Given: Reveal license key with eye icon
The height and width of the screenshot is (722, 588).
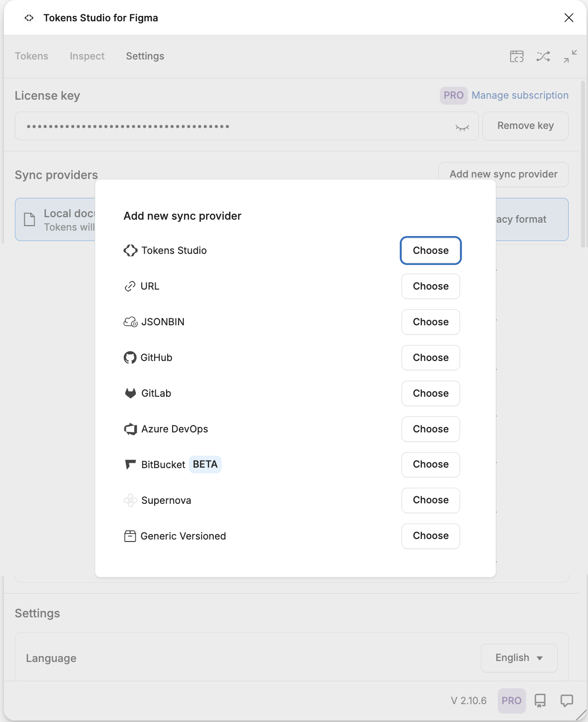Looking at the screenshot, I should [x=462, y=127].
